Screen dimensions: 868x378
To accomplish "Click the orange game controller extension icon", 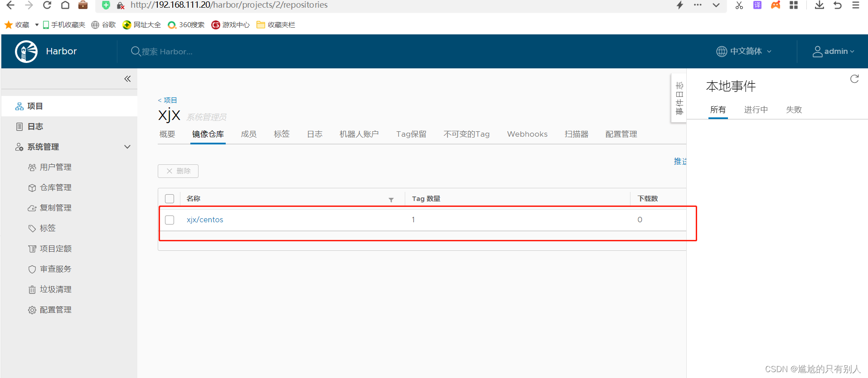I will tap(776, 5).
